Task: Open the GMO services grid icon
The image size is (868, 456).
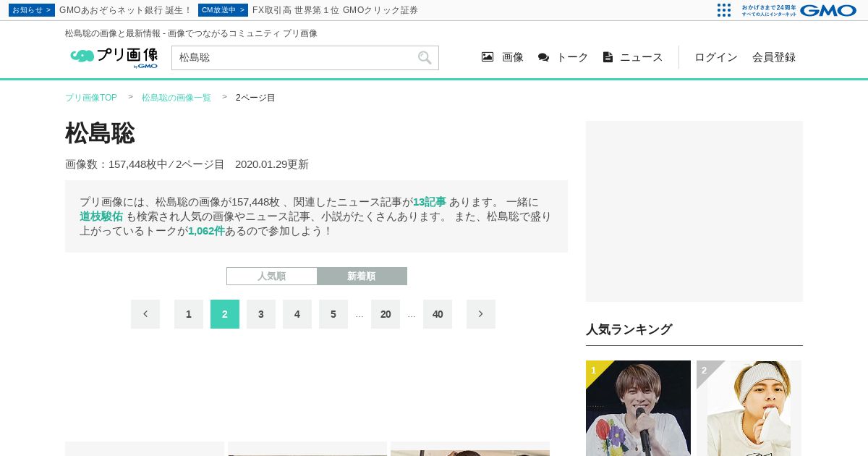Action: 724,10
